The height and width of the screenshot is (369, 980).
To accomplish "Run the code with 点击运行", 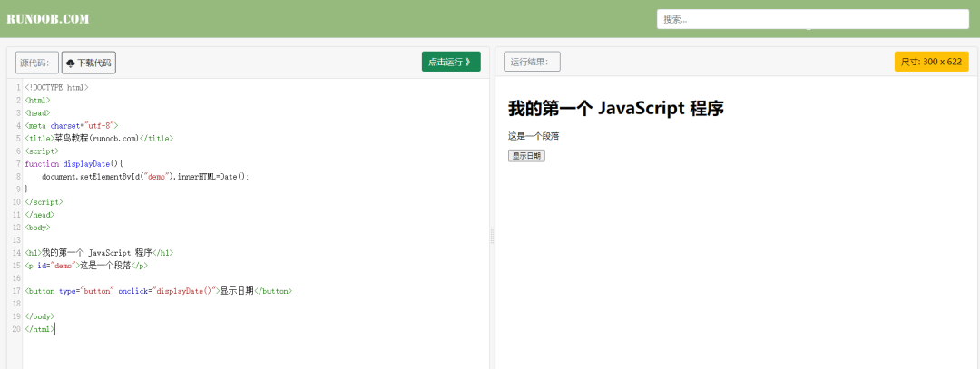I will [x=451, y=62].
